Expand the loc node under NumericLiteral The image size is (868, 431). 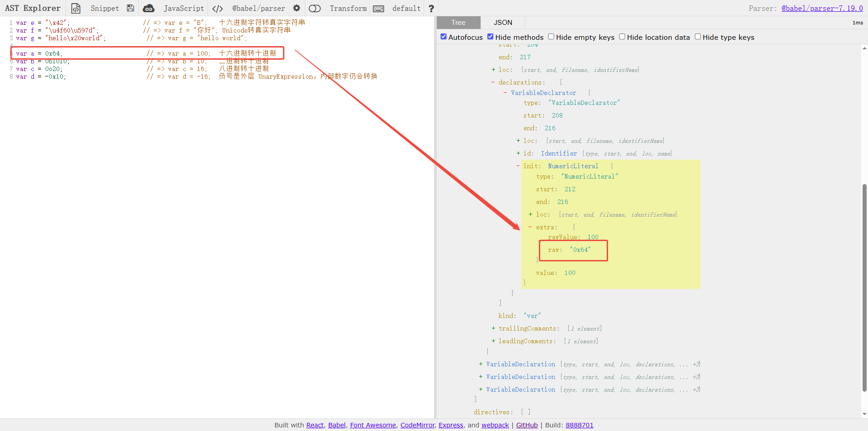click(530, 214)
